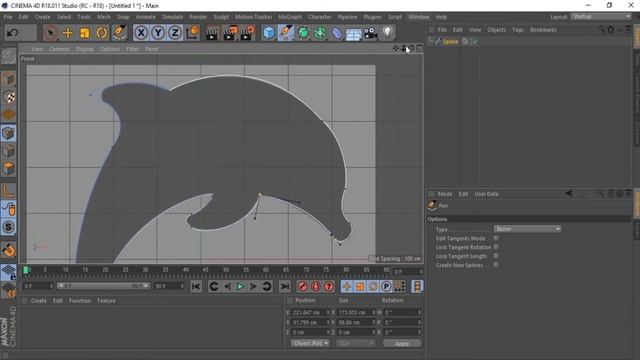Play the animation forwards
640x360 pixels.
coord(240,287)
